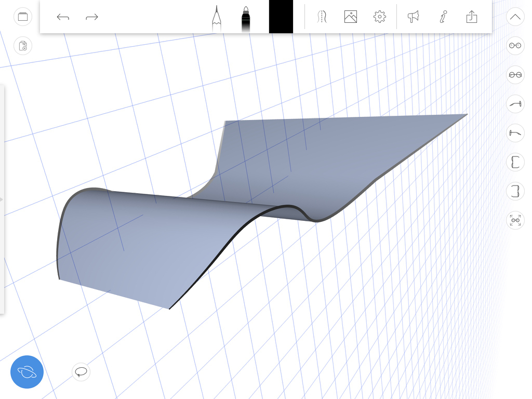Select the right-facing glasses side view
The image size is (532, 399).
(515, 104)
